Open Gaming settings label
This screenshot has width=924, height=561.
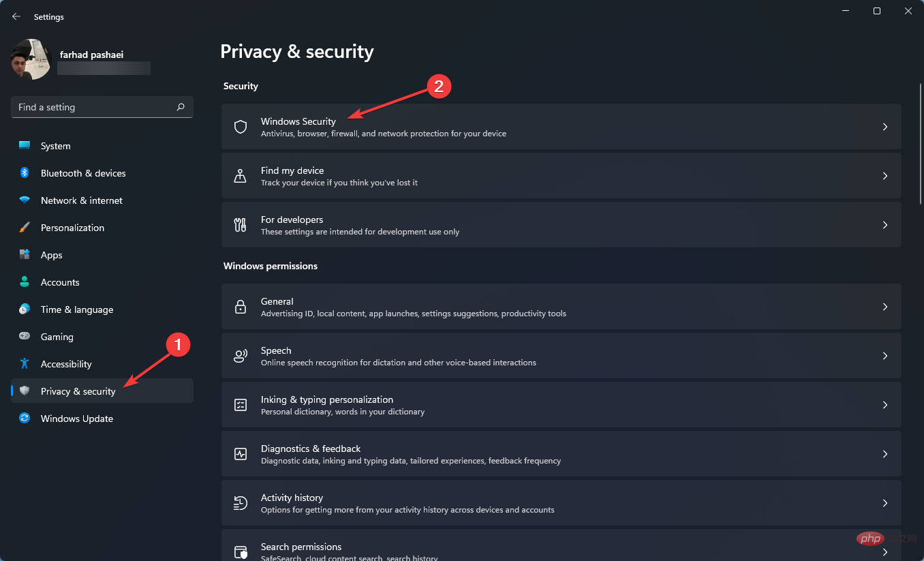coord(57,337)
